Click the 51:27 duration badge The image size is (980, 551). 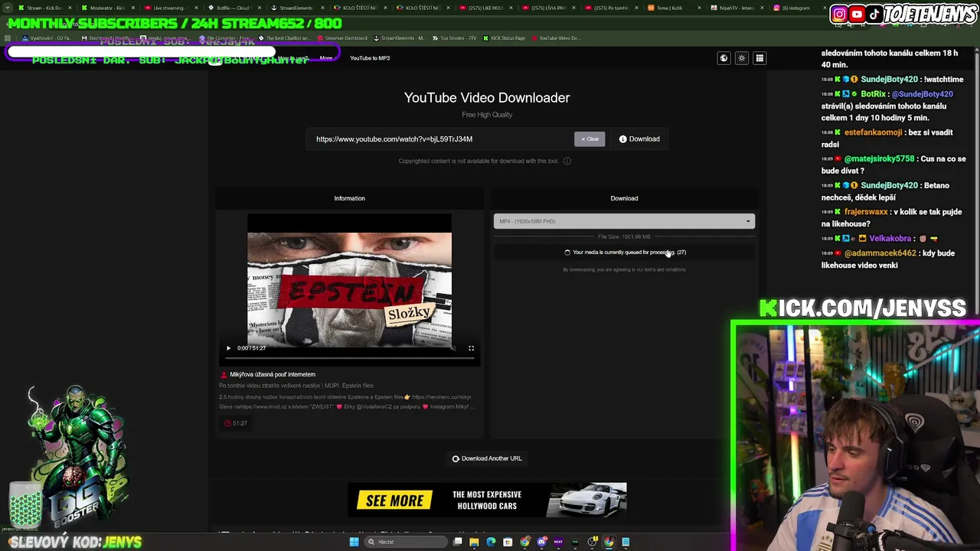point(236,423)
